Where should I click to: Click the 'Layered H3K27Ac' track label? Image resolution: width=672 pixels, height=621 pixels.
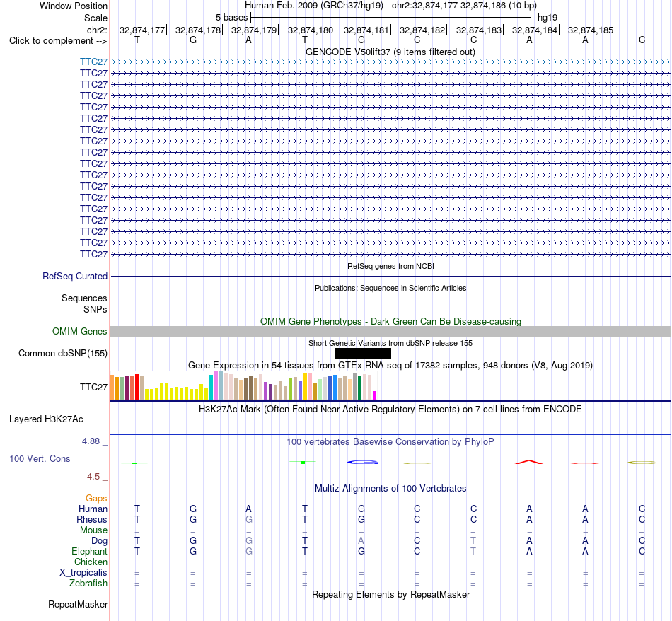pyautogui.click(x=46, y=419)
